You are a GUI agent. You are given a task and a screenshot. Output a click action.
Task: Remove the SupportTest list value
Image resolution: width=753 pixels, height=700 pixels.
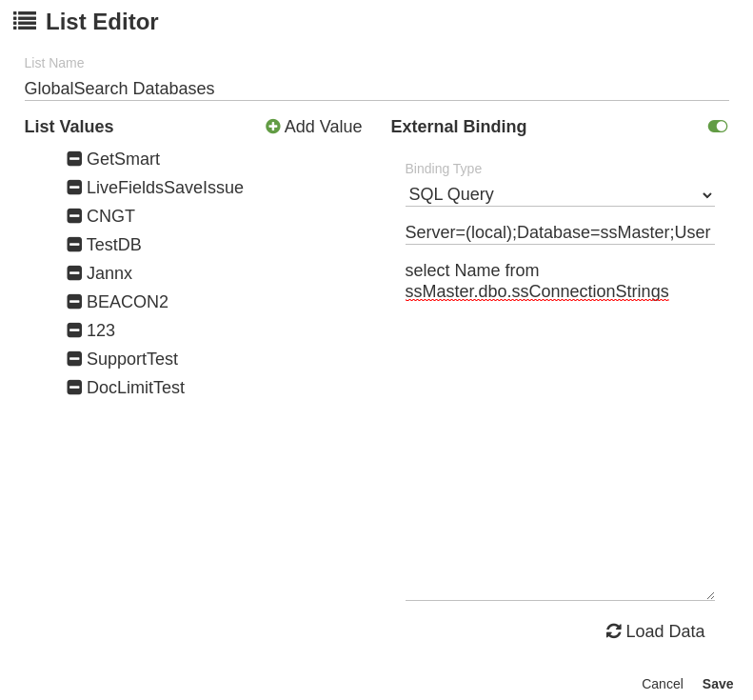coord(74,359)
